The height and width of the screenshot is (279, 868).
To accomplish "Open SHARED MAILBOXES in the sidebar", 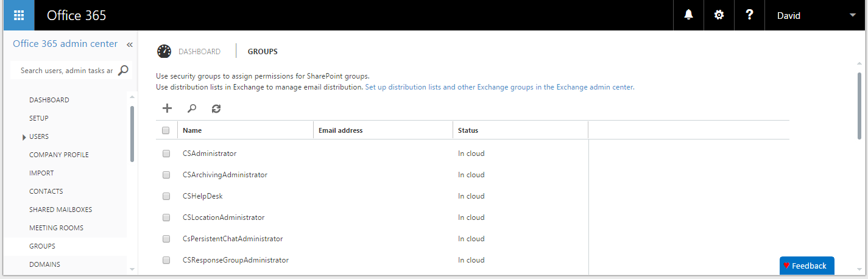I will pyautogui.click(x=61, y=210).
